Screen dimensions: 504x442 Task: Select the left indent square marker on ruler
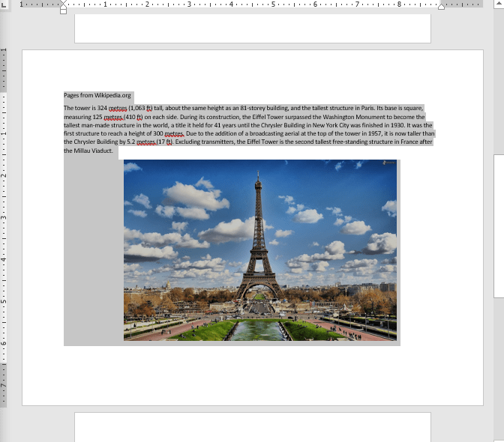(x=63, y=11)
